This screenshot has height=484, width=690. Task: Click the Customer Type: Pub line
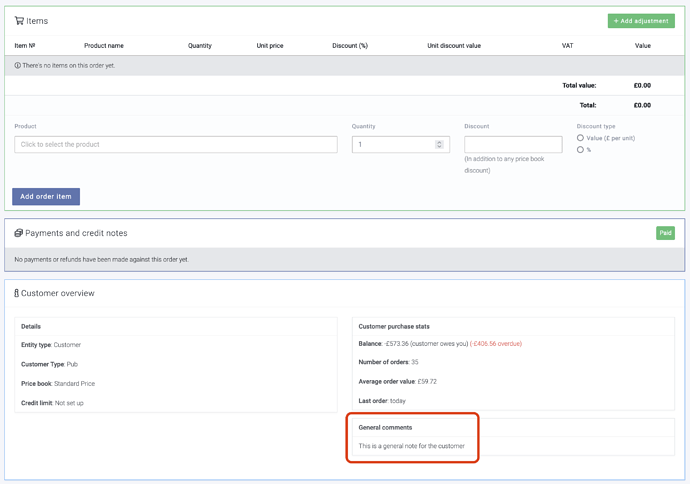click(x=49, y=364)
